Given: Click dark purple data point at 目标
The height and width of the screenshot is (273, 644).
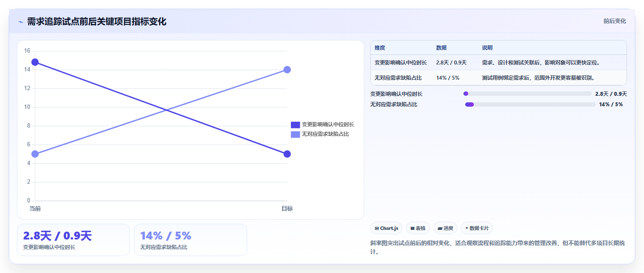Looking at the screenshot, I should click(x=287, y=154).
